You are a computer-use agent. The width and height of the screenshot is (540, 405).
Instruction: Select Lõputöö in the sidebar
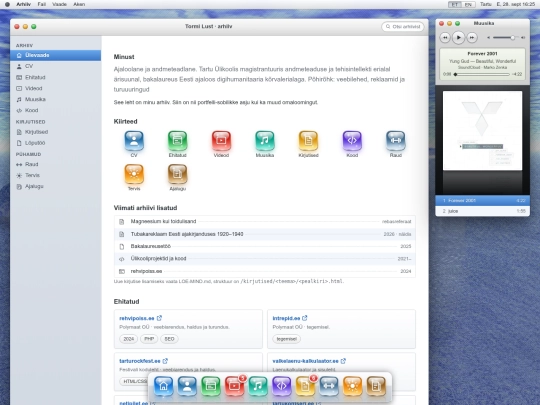click(55, 143)
